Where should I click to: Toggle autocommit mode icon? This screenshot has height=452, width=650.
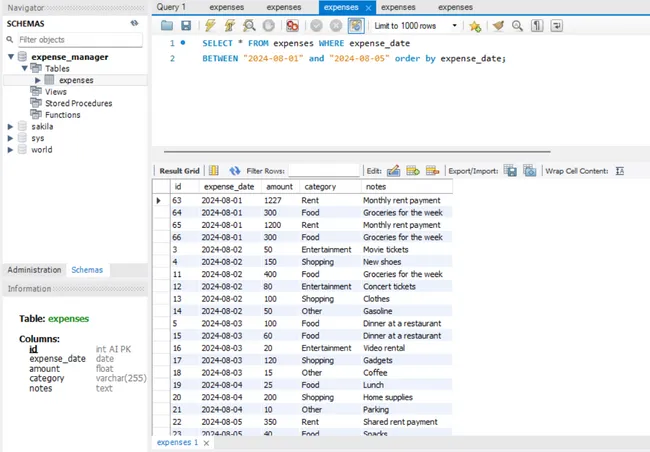click(356, 26)
